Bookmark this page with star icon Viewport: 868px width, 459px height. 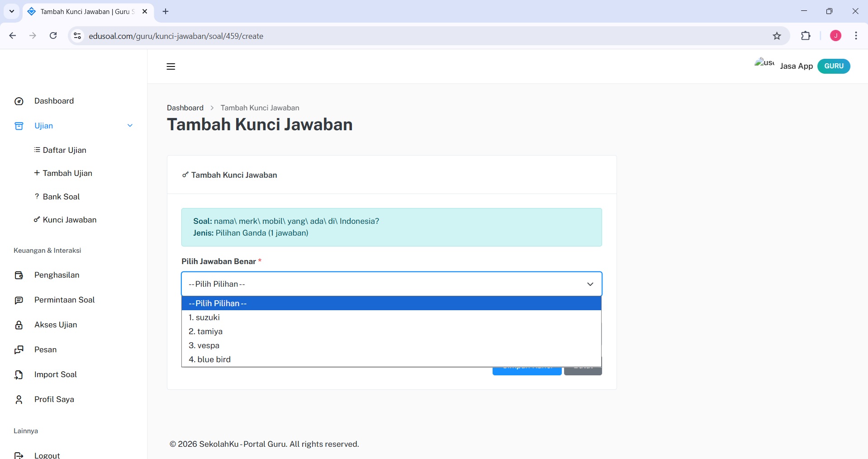[777, 36]
